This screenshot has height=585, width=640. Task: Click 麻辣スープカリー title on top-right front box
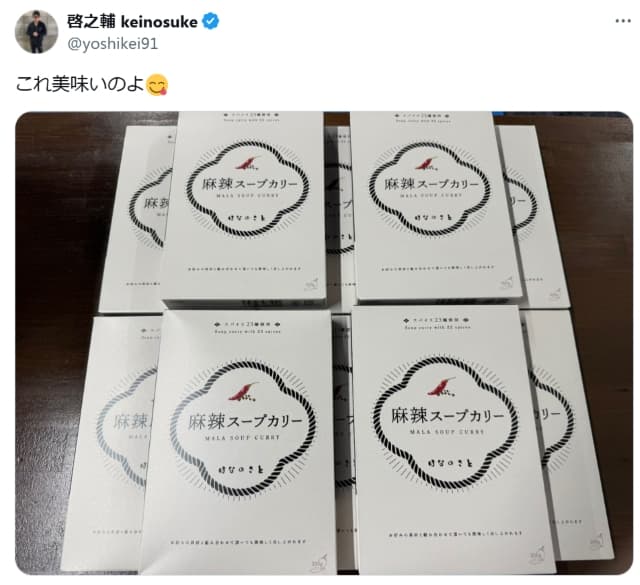(x=431, y=184)
